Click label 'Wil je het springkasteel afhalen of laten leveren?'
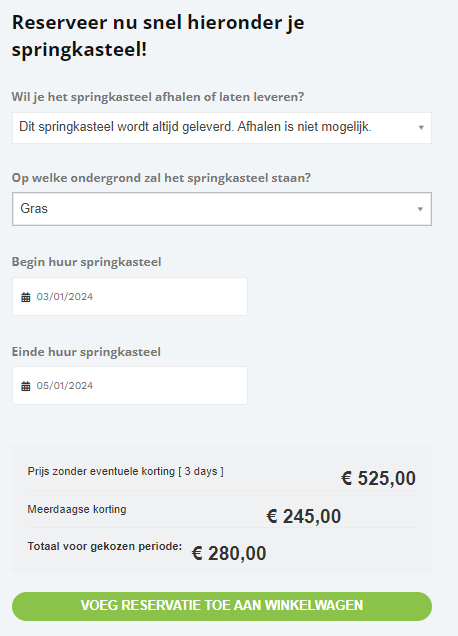The image size is (458, 636). 158,97
